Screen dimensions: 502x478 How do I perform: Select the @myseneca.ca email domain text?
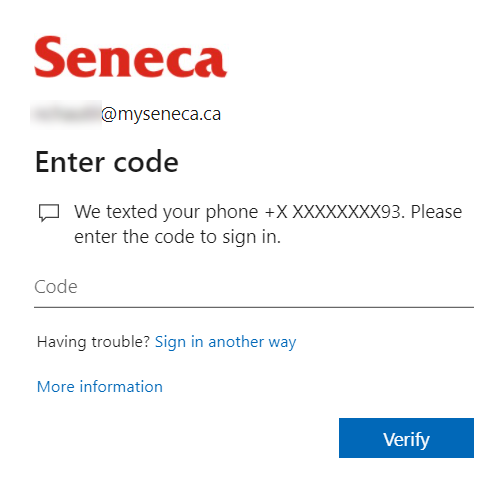[161, 114]
